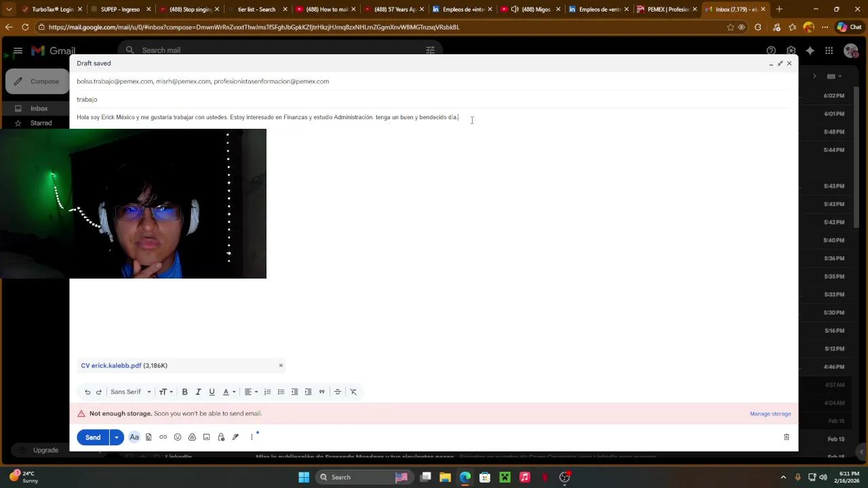Image resolution: width=868 pixels, height=488 pixels.
Task: Remove the CV erick.kalebb.pdf attachment
Action: 281,365
